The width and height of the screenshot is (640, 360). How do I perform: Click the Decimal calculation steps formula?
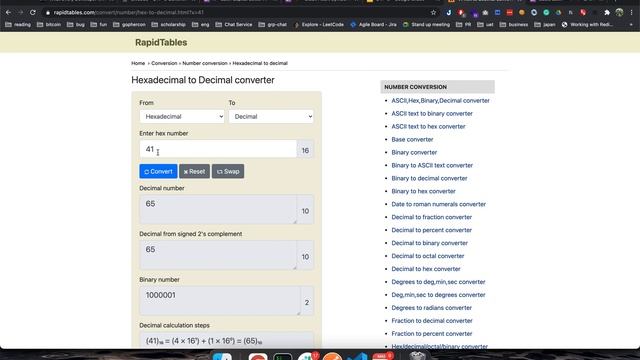coord(204,341)
